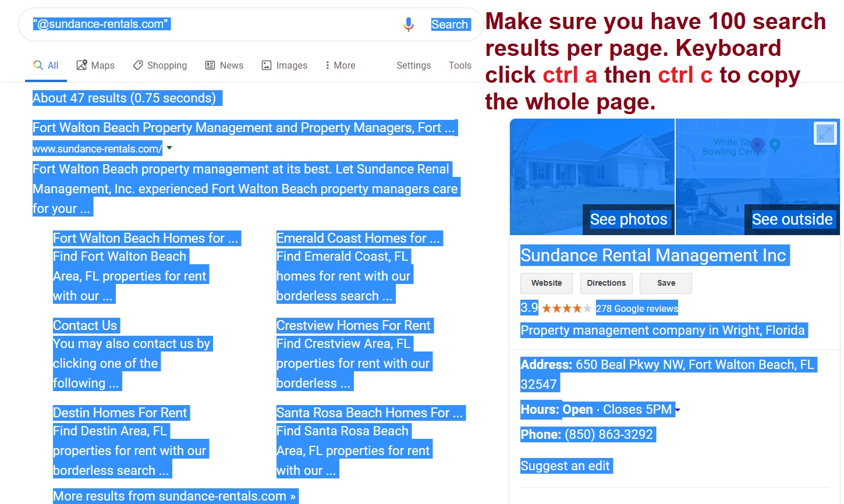Open the Destin Homes For Rent sitelink
Screen dimensions: 844x504
coord(120,413)
